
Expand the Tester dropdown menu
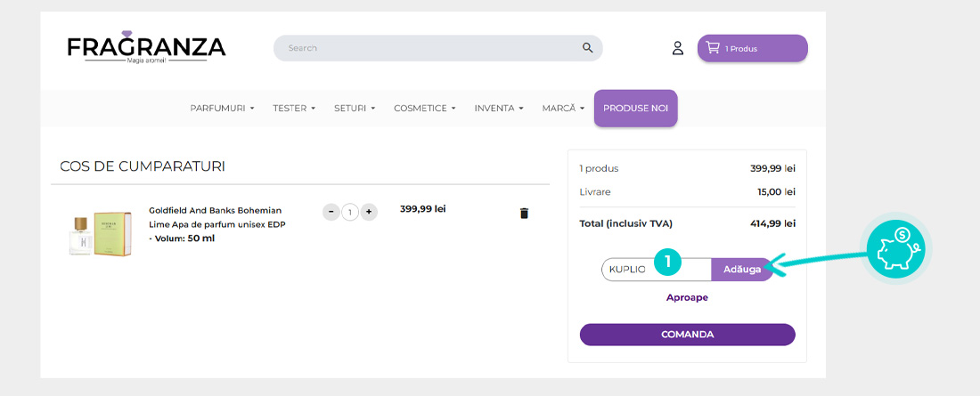(294, 109)
